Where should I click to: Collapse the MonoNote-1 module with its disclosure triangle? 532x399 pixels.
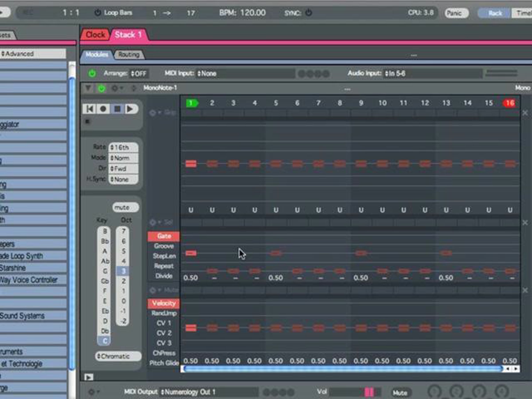tap(88, 88)
